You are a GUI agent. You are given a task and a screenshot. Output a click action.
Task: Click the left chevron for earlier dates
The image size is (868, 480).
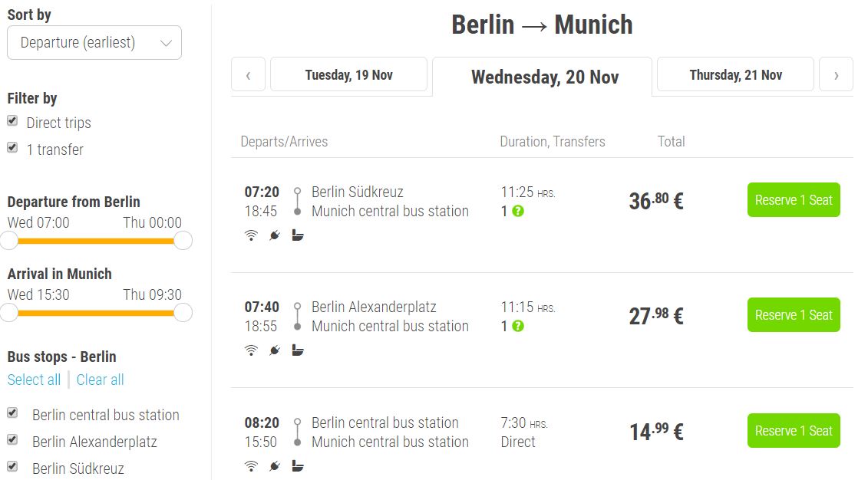tap(248, 74)
